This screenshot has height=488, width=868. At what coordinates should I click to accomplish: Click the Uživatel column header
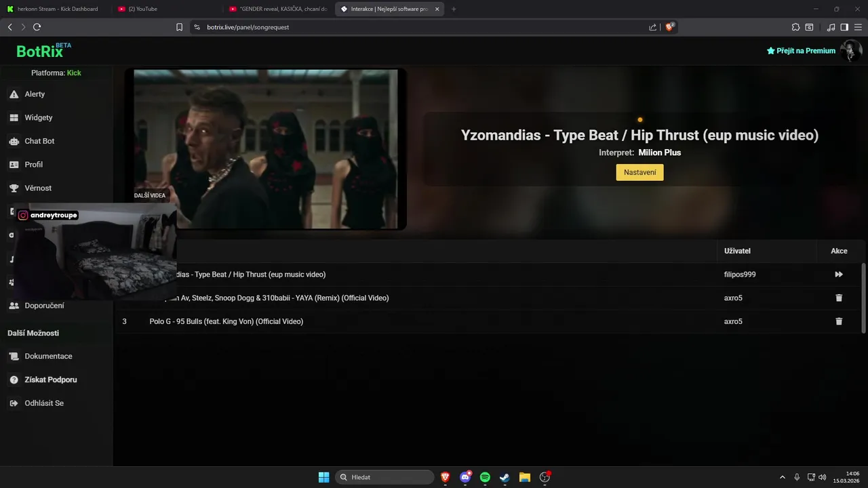(x=737, y=251)
